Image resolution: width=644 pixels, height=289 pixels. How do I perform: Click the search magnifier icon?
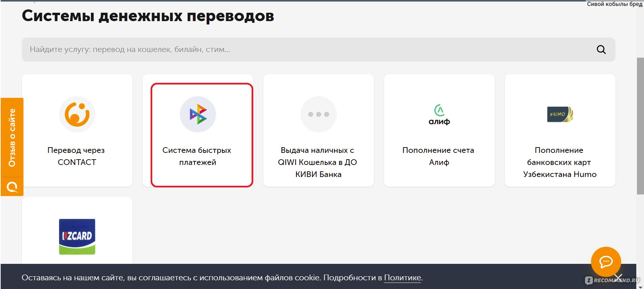tap(601, 50)
